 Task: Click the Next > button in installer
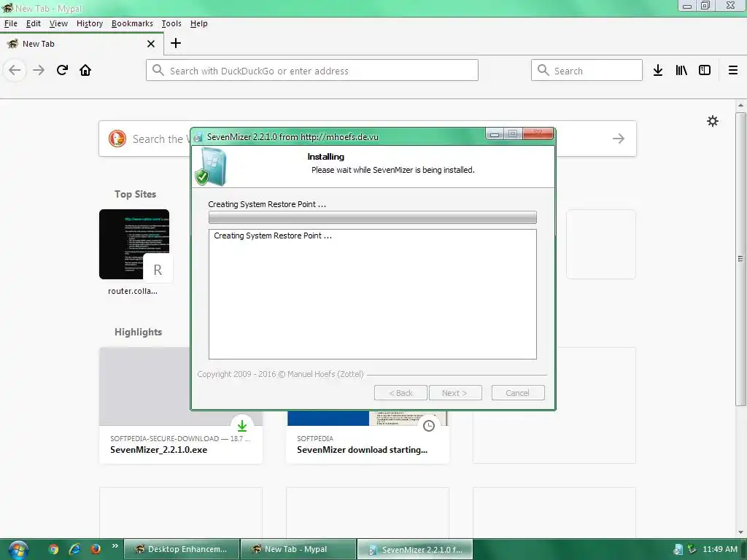pos(455,393)
